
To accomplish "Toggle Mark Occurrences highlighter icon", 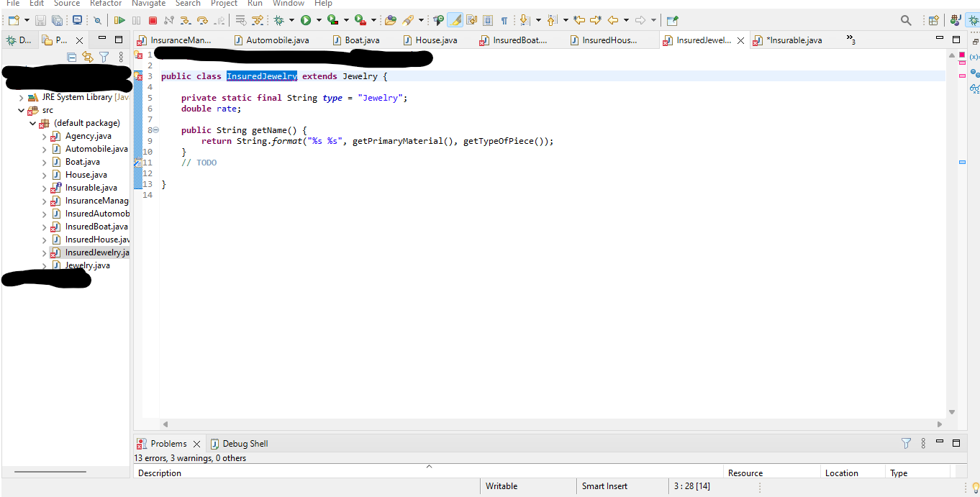I will click(455, 20).
